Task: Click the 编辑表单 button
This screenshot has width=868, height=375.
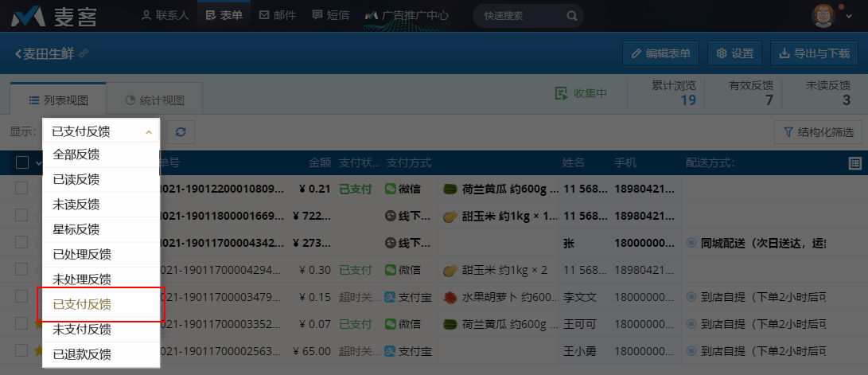Action: point(660,53)
